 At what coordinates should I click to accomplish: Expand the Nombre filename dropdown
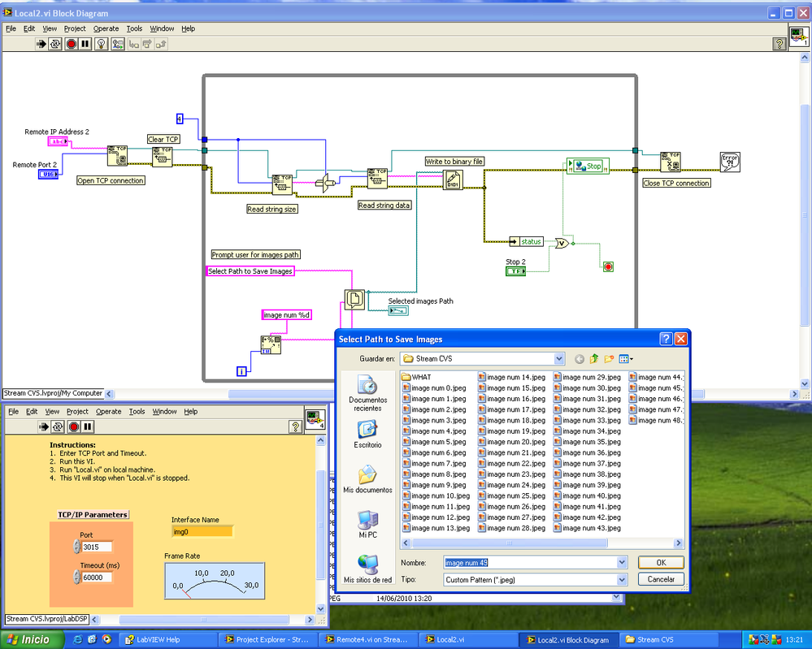622,562
